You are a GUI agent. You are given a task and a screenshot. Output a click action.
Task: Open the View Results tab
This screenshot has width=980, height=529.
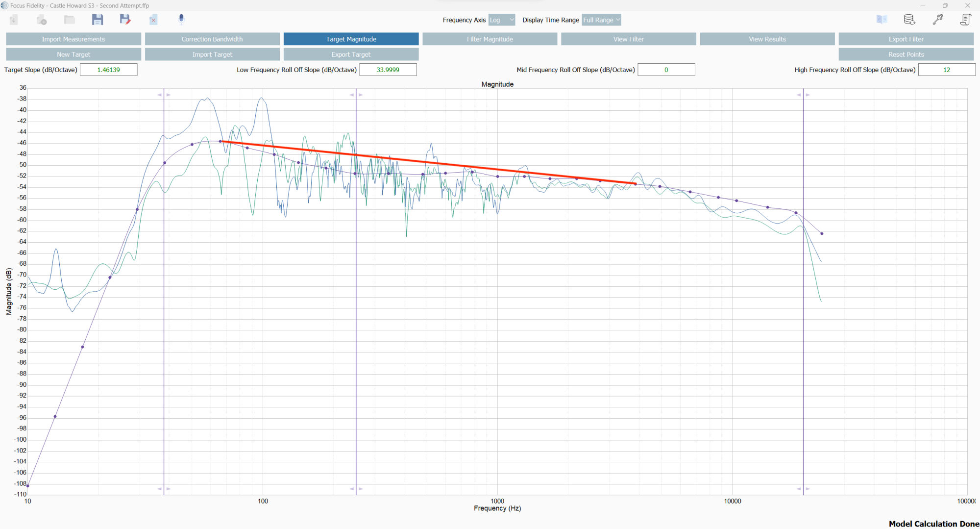767,39
